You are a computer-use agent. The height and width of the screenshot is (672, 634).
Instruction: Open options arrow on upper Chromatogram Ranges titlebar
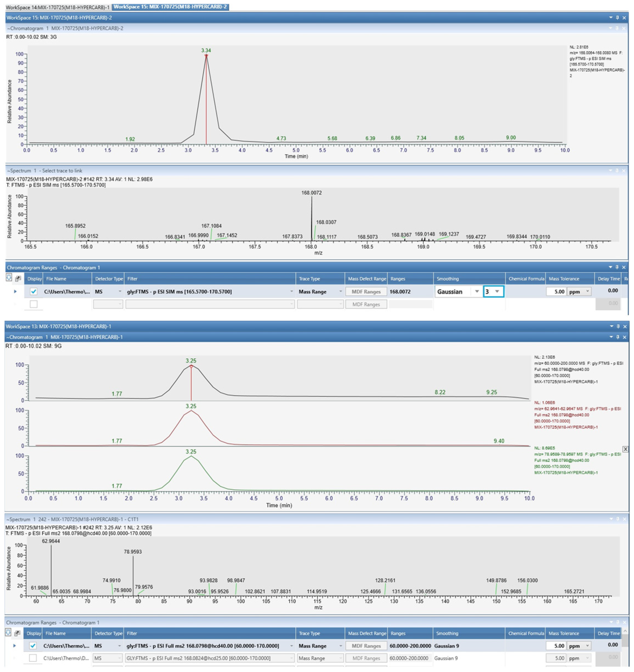[610, 267]
